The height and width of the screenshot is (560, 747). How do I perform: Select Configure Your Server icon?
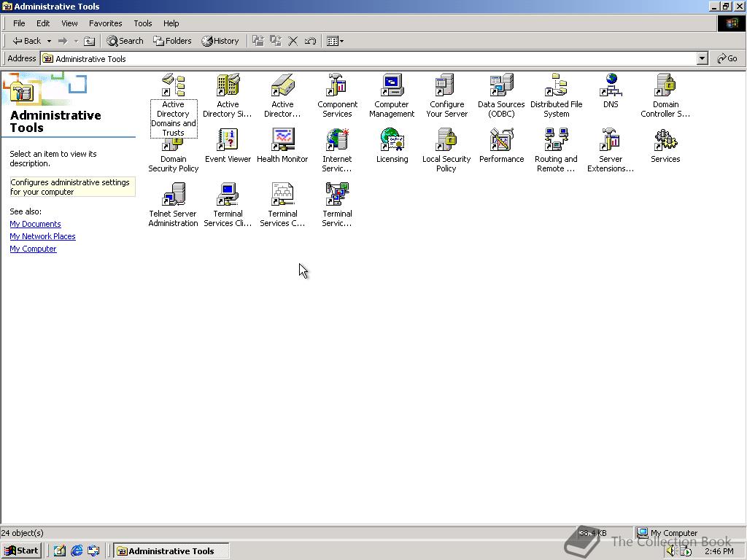[x=446, y=85]
